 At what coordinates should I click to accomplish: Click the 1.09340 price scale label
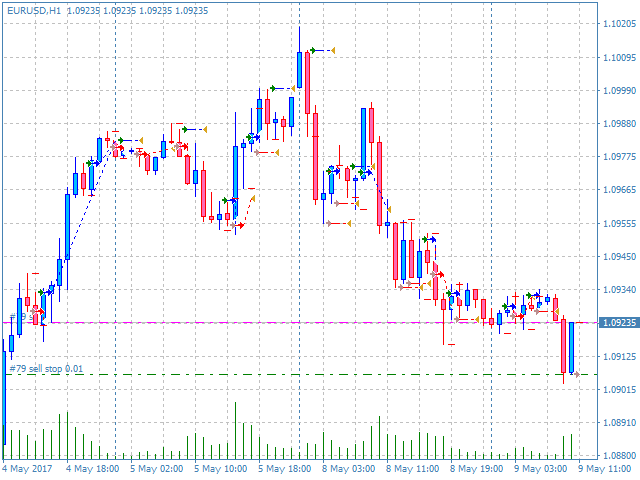[x=619, y=289]
